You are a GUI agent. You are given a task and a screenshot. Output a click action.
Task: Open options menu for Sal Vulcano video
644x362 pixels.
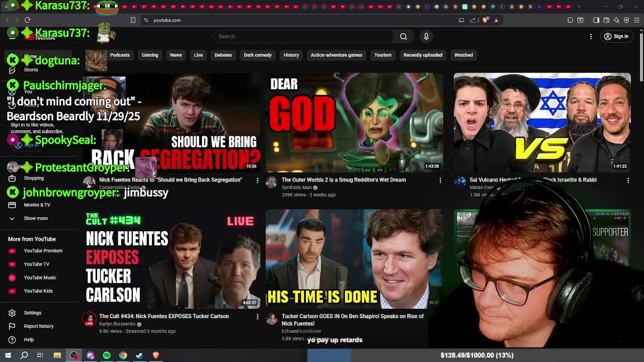628,180
